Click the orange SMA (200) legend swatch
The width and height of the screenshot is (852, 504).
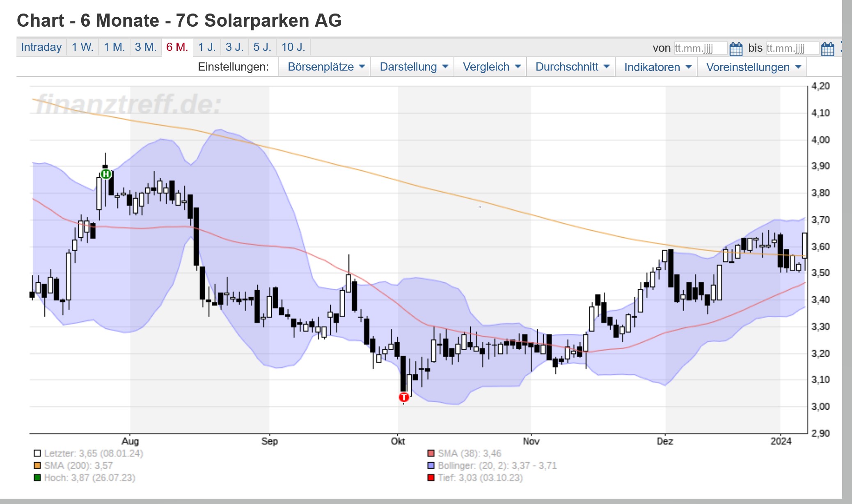click(x=37, y=465)
